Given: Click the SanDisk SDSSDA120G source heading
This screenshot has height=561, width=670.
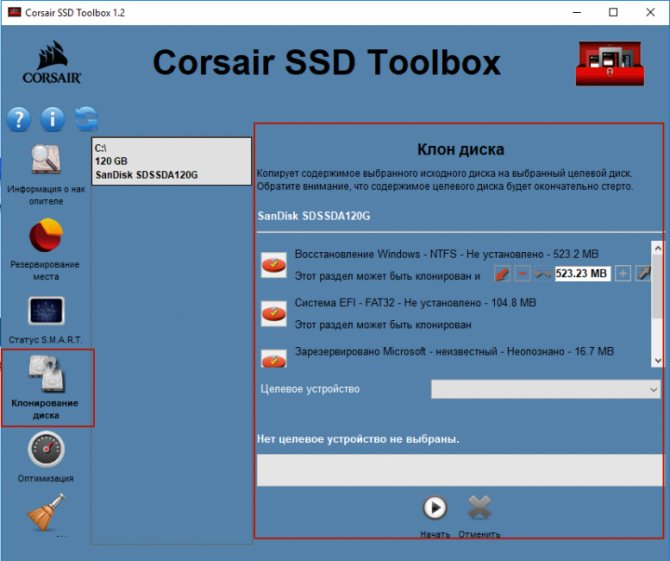Looking at the screenshot, I should pos(314,216).
